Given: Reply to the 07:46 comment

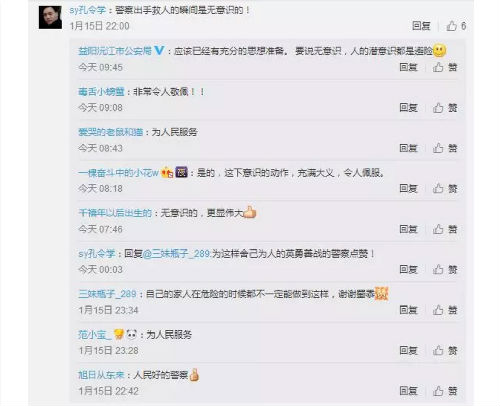Looking at the screenshot, I should click(x=408, y=229).
